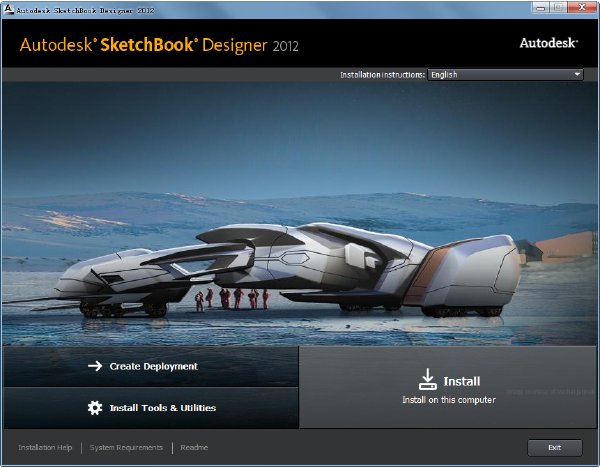600x467 pixels.
Task: Click the Exit button
Action: pos(555,447)
